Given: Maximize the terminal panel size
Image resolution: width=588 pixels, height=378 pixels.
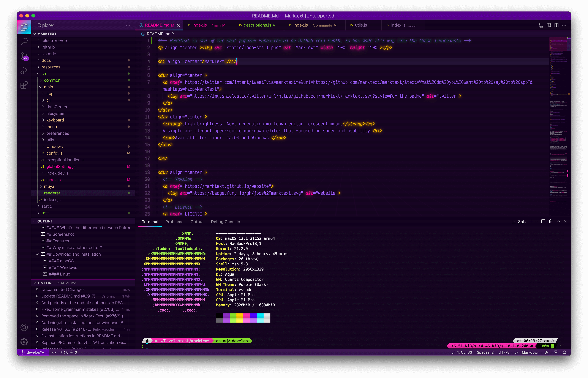Looking at the screenshot, I should click(x=559, y=221).
